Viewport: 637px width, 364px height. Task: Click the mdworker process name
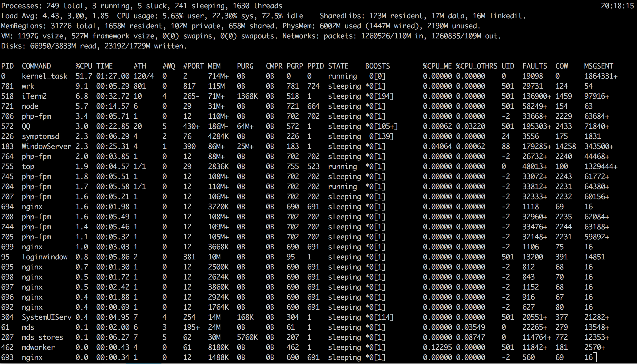[38, 347]
